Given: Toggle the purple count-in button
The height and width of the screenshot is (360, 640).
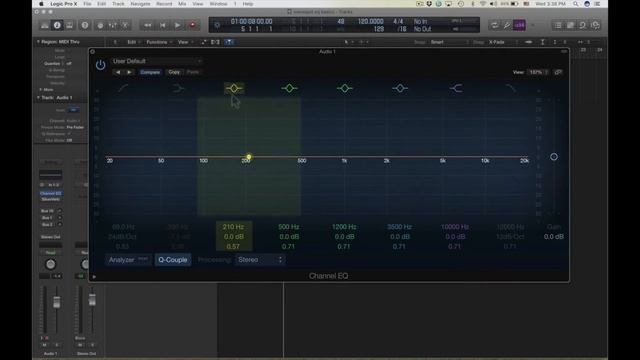Looking at the screenshot, I should point(519,25).
